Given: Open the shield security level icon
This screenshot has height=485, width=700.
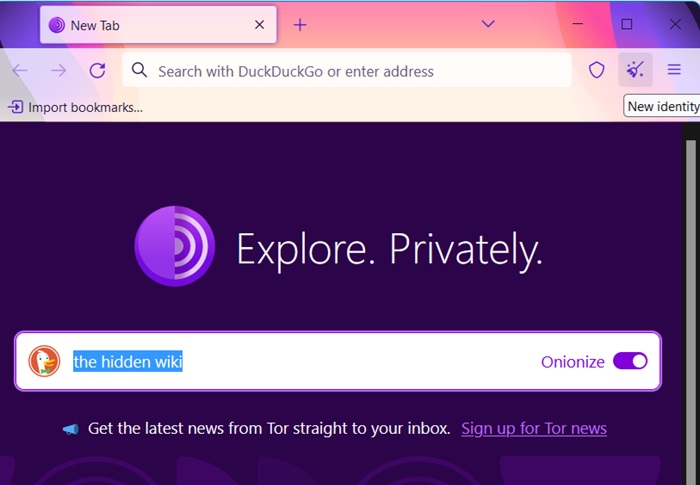Looking at the screenshot, I should (596, 70).
